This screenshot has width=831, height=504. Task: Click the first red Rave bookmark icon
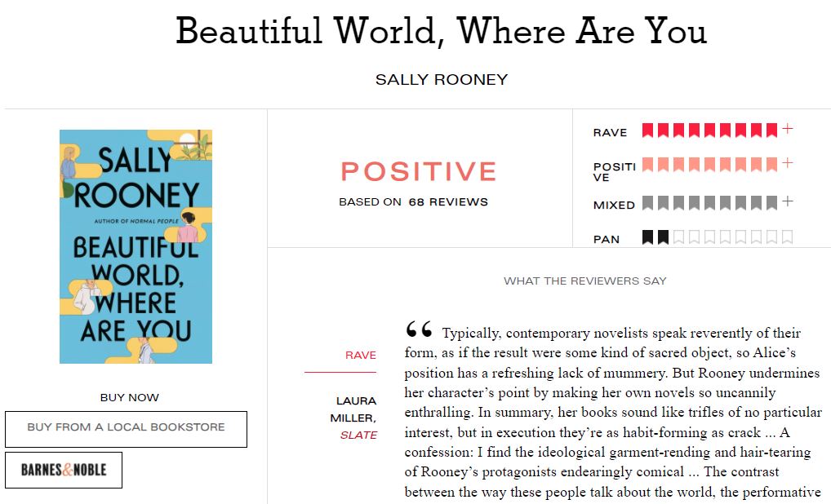(x=647, y=130)
